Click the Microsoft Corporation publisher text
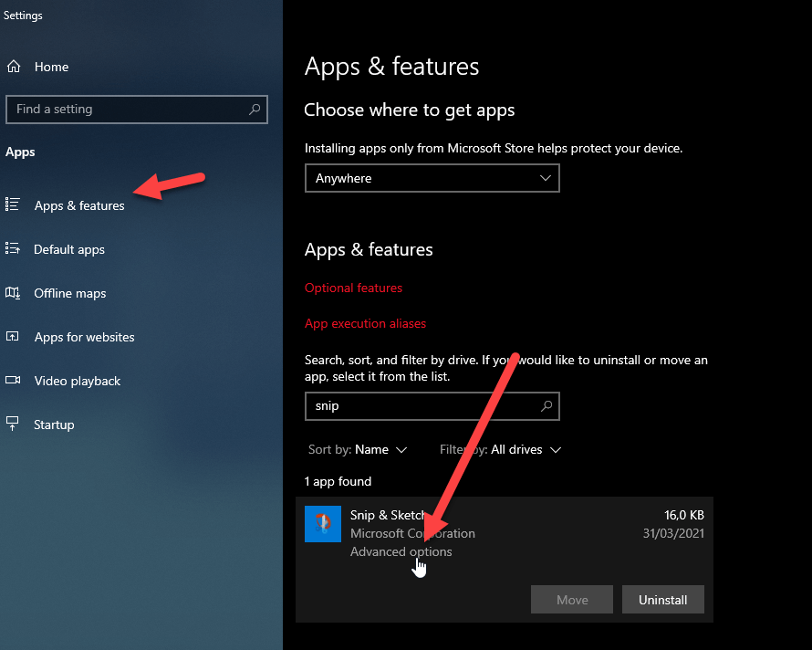Image resolution: width=812 pixels, height=650 pixels. [x=412, y=533]
